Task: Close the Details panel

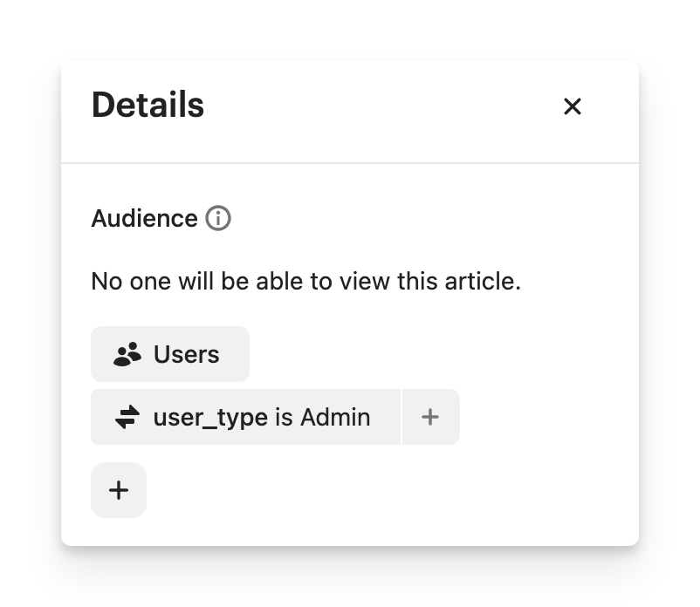Action: [x=572, y=106]
